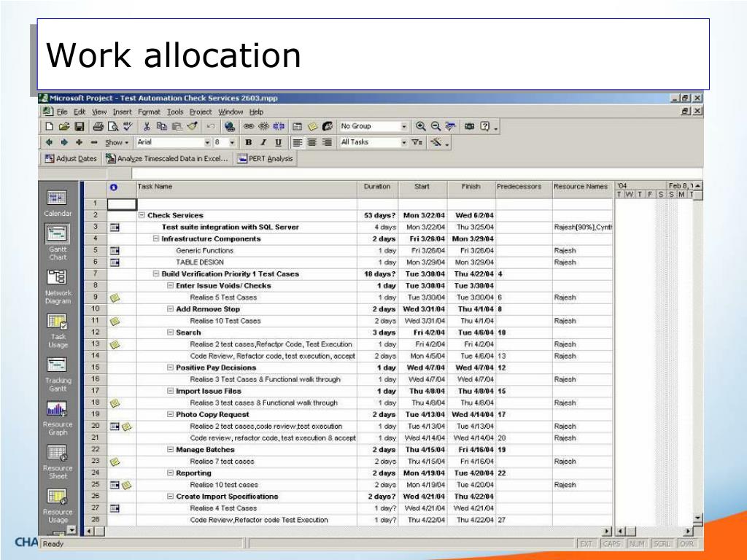This screenshot has height=560, width=747.
Task: Click the Indent green right arrow
Action: tap(64, 142)
